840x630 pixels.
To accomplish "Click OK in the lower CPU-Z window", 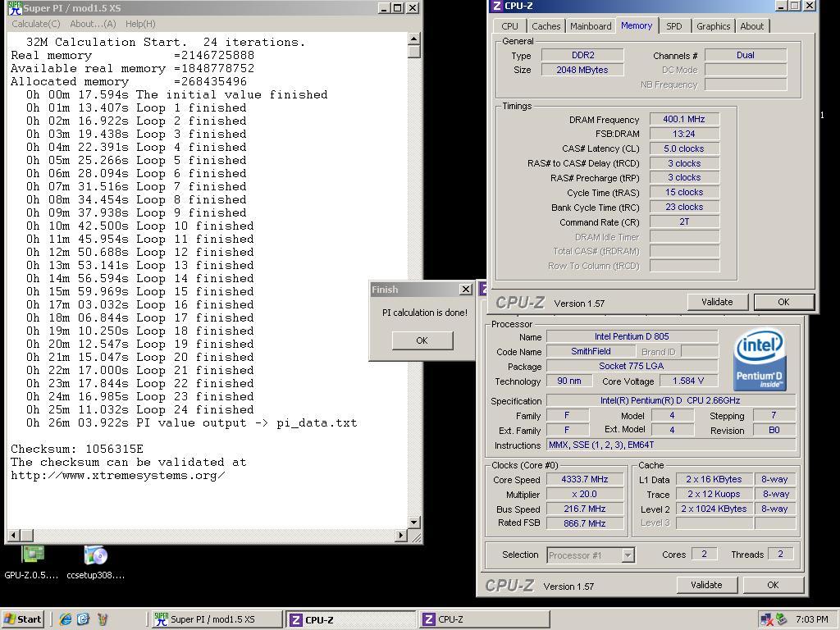I will (773, 585).
